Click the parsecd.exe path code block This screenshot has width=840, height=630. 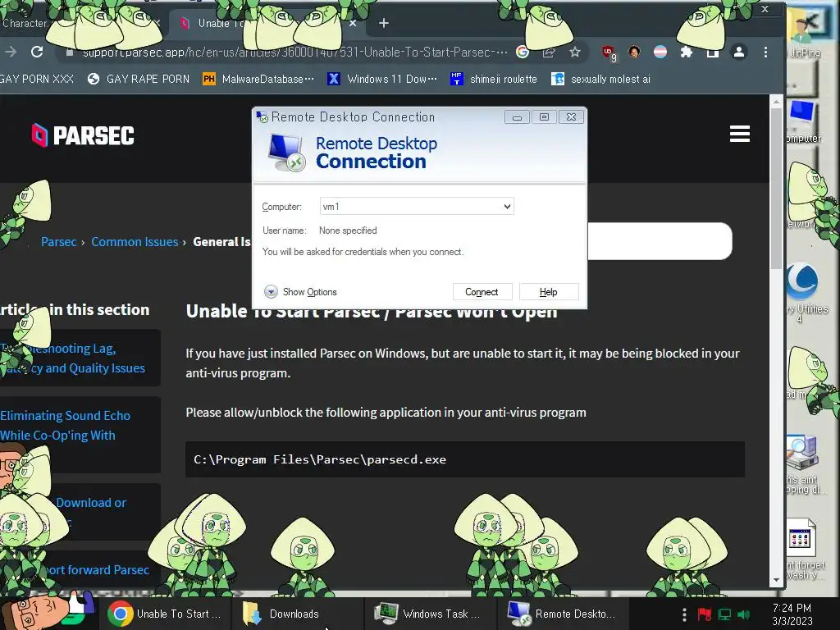(x=465, y=459)
